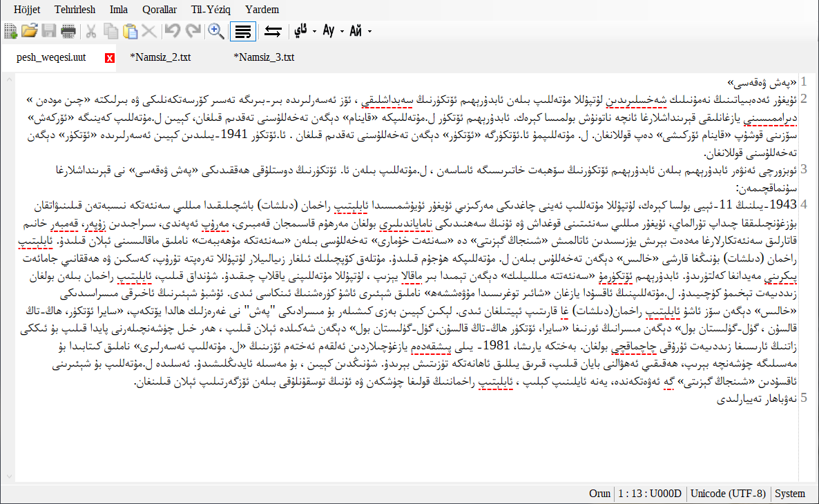Click the save floppy disk icon
Viewport: 819px width, 504px height.
point(49,31)
